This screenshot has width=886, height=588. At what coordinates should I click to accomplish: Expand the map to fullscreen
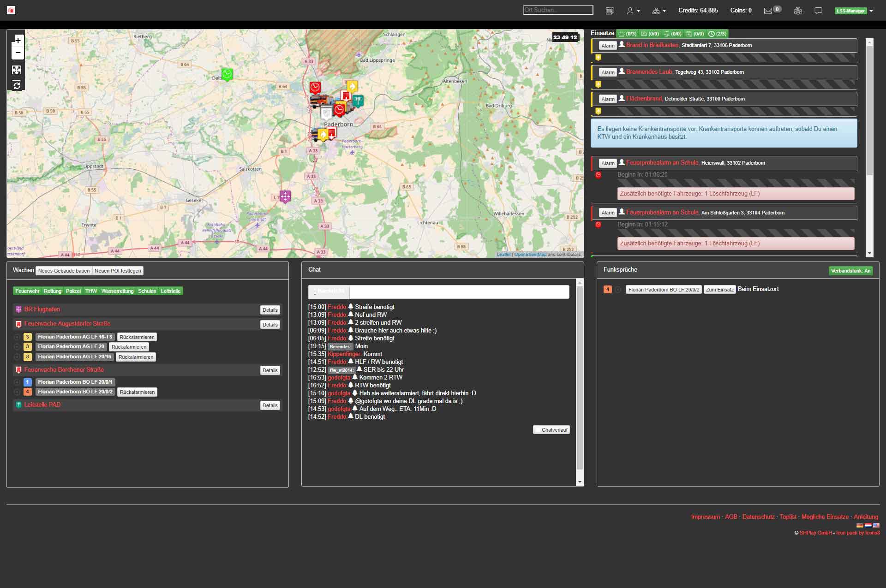pos(17,70)
